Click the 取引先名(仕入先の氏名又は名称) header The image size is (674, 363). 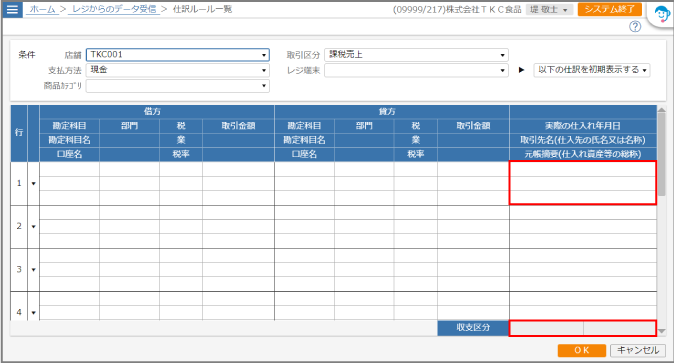(x=583, y=140)
